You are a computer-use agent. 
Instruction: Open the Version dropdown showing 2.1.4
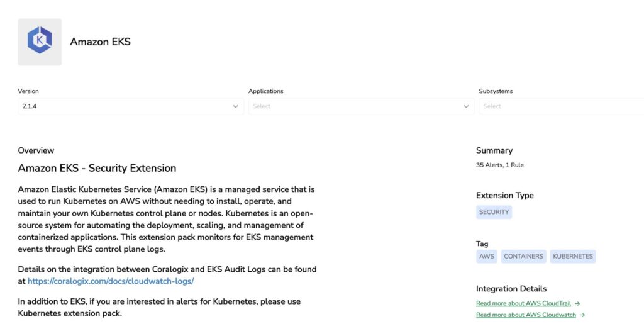[x=126, y=106]
